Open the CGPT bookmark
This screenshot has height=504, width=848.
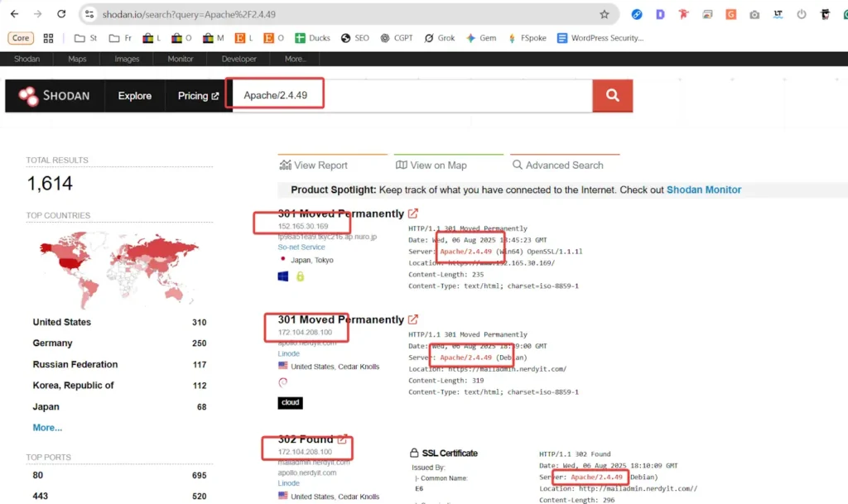tap(397, 38)
